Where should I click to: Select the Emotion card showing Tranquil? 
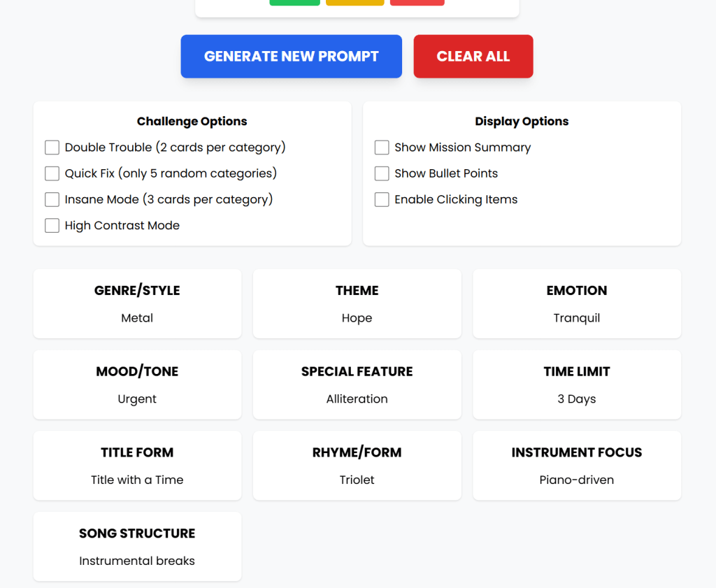577,304
